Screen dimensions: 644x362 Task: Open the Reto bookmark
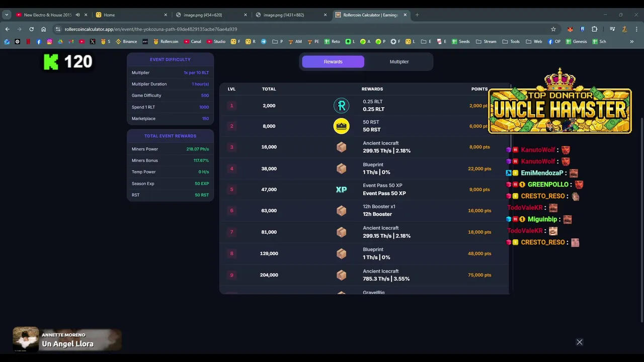[332, 42]
